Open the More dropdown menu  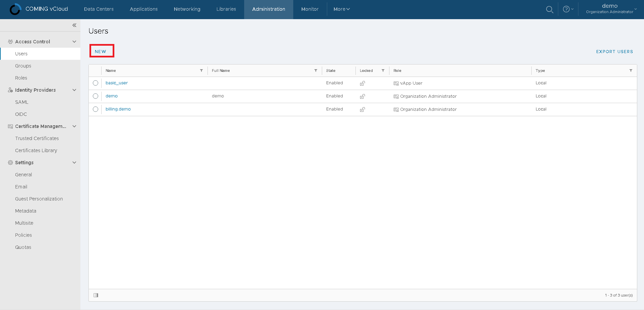click(x=341, y=9)
